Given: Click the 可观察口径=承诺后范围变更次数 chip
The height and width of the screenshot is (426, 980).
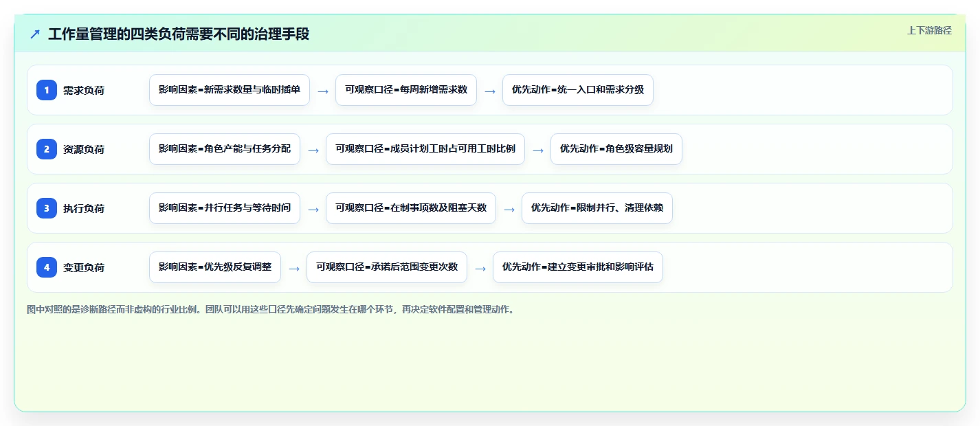Looking at the screenshot, I should click(x=387, y=267).
